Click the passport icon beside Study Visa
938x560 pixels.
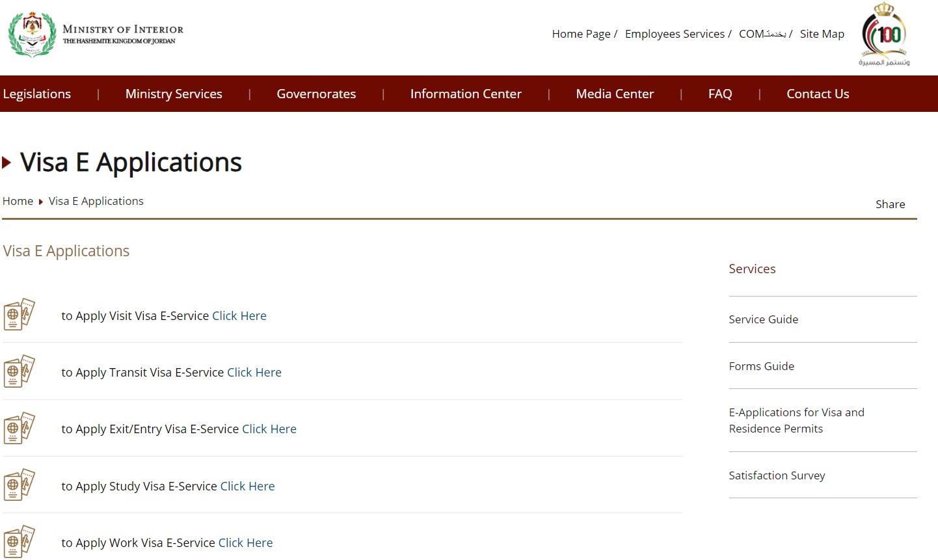click(x=19, y=485)
